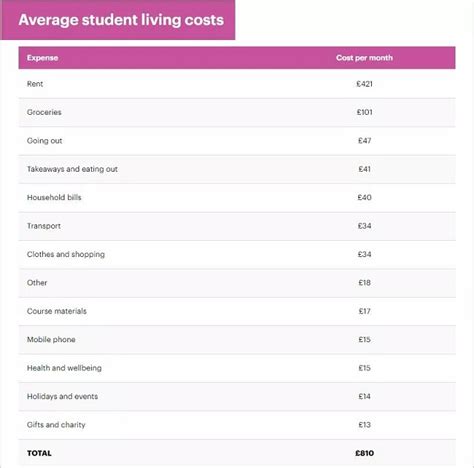Click 'Health and wellbeing' label
This screenshot has width=474, height=468.
(x=64, y=368)
